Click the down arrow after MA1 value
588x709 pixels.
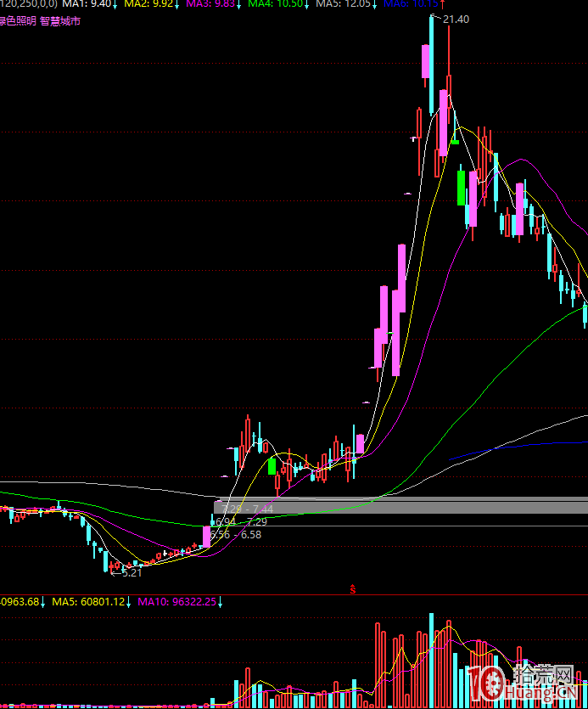[x=116, y=4]
